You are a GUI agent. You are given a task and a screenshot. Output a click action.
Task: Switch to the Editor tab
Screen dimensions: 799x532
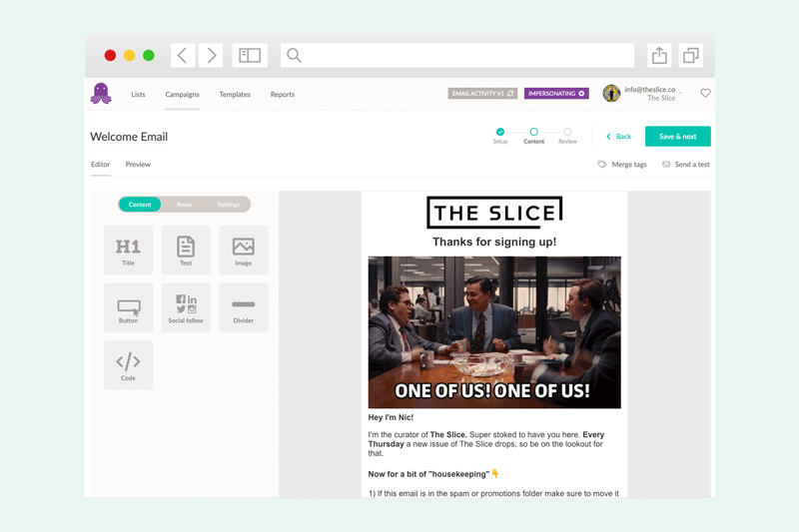(x=101, y=165)
